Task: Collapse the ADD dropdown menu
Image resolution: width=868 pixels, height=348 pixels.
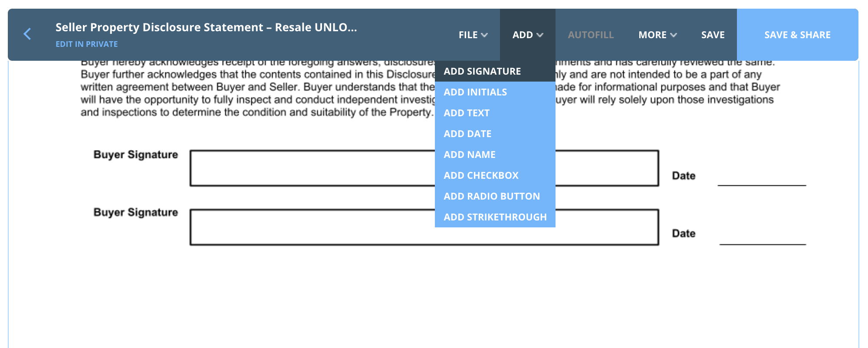Action: (x=527, y=35)
